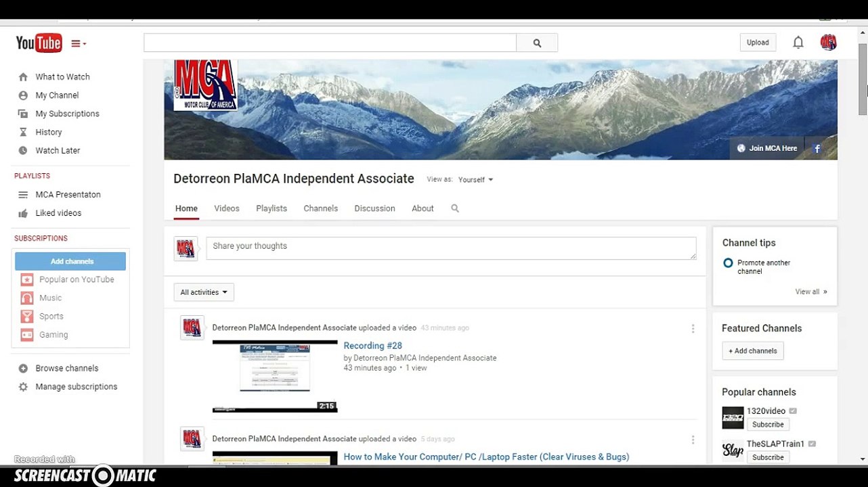Click the Share your thoughts box

pyautogui.click(x=451, y=248)
